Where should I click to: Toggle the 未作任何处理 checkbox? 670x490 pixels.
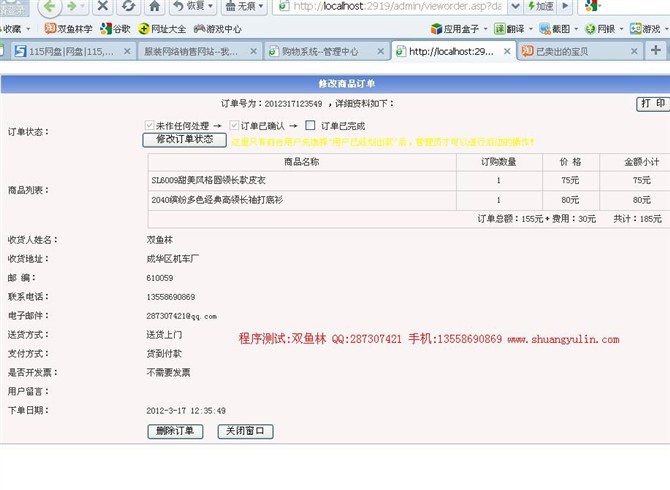click(x=149, y=125)
